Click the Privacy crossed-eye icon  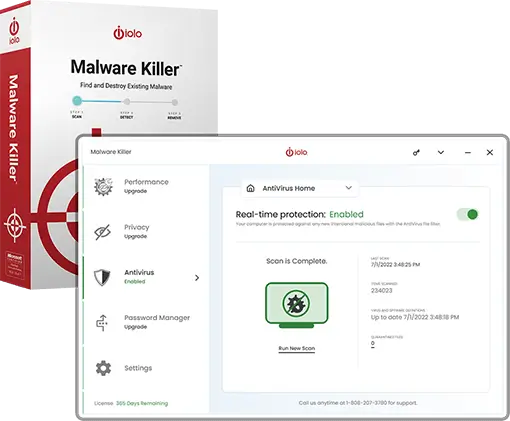coord(103,232)
